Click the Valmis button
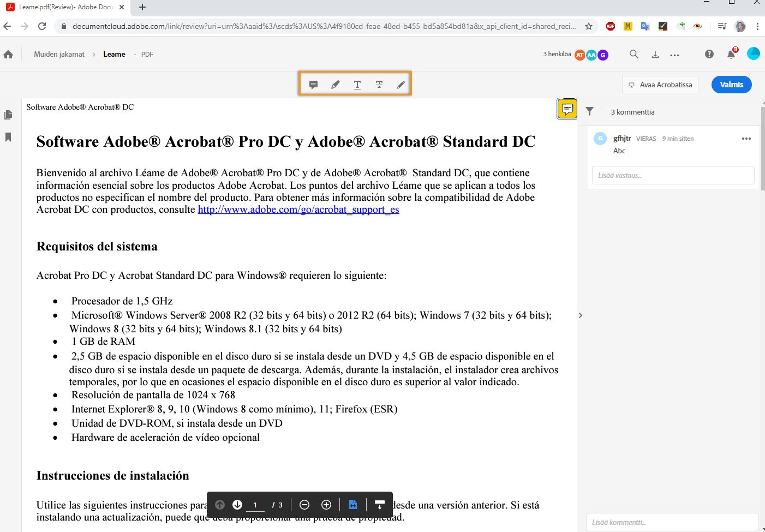Screen dimensions: 765x532 coord(732,85)
